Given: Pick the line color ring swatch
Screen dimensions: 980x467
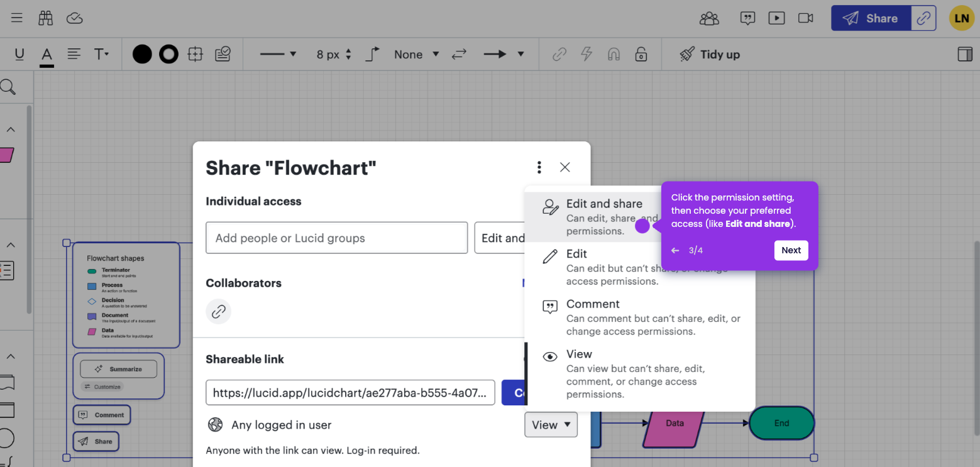Looking at the screenshot, I should coord(168,54).
